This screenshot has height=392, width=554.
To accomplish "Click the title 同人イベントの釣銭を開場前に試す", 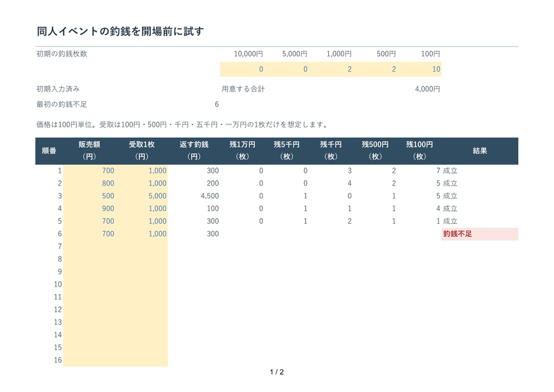I will click(120, 31).
